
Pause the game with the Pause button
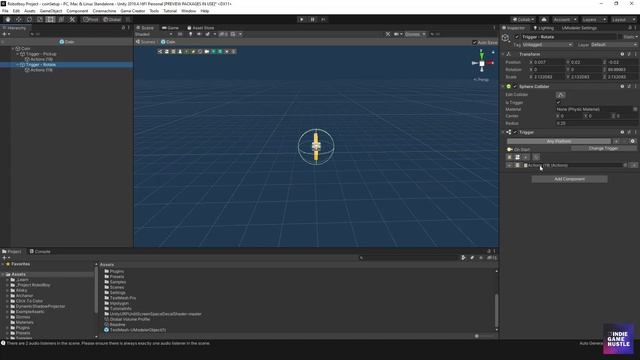[x=312, y=20]
